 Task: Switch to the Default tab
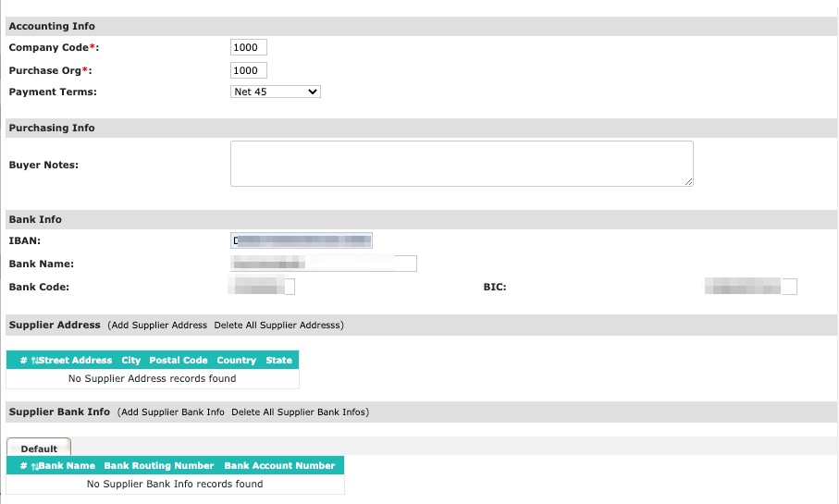[x=39, y=449]
